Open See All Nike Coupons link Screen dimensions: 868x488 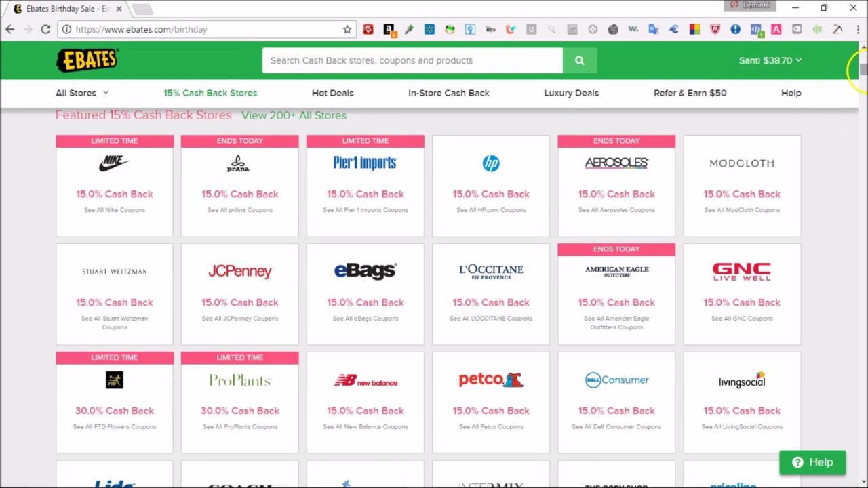pos(115,210)
